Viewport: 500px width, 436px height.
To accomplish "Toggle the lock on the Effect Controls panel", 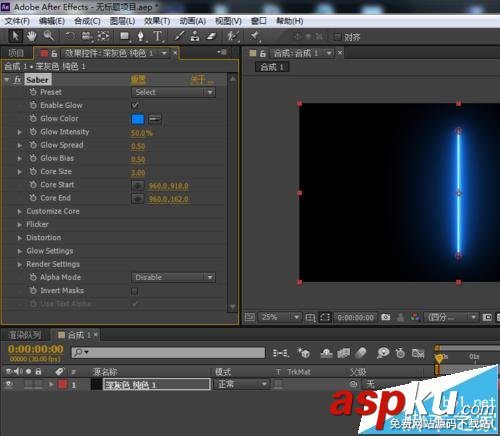I will (x=54, y=53).
